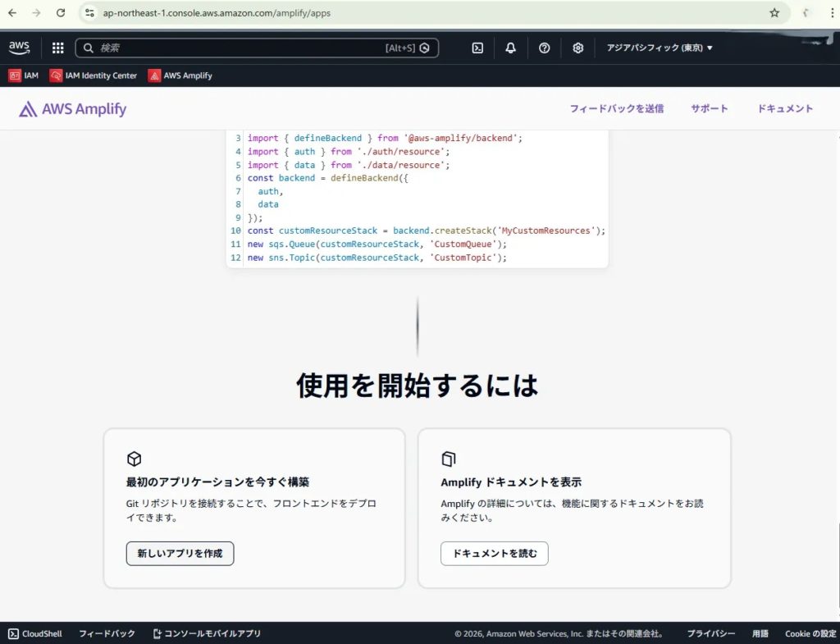Click the ドキュメントを読む button
The height and width of the screenshot is (644, 840).
(495, 554)
